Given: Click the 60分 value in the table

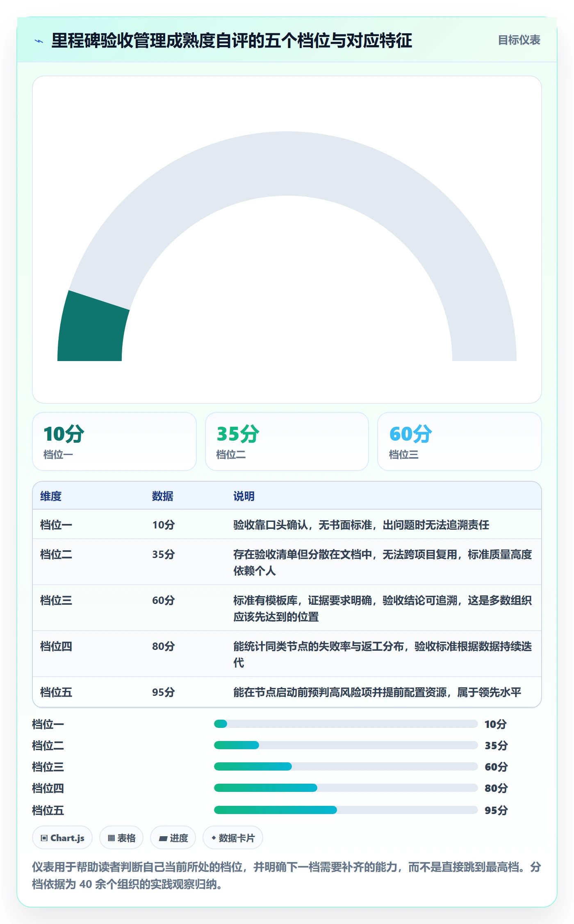Looking at the screenshot, I should coord(164,600).
